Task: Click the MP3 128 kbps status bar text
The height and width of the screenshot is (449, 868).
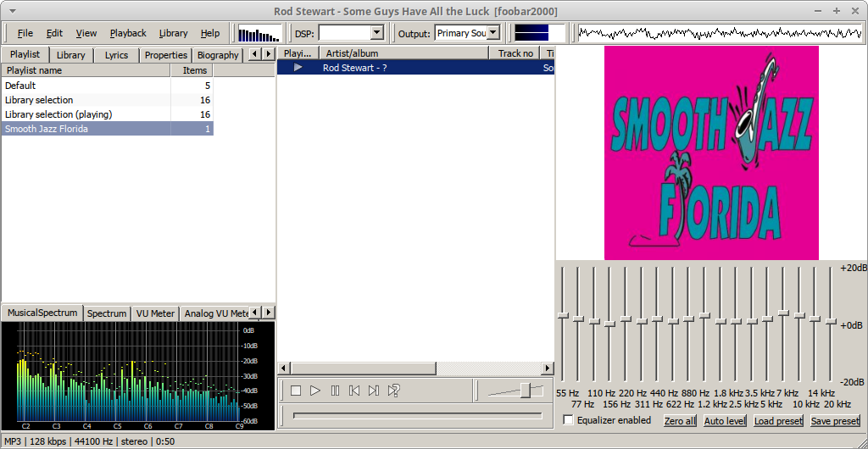Action: coord(89,442)
